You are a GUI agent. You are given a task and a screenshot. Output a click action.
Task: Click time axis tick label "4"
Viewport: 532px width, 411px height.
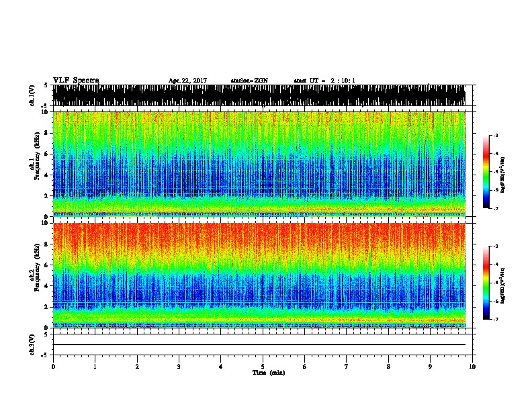click(221, 367)
